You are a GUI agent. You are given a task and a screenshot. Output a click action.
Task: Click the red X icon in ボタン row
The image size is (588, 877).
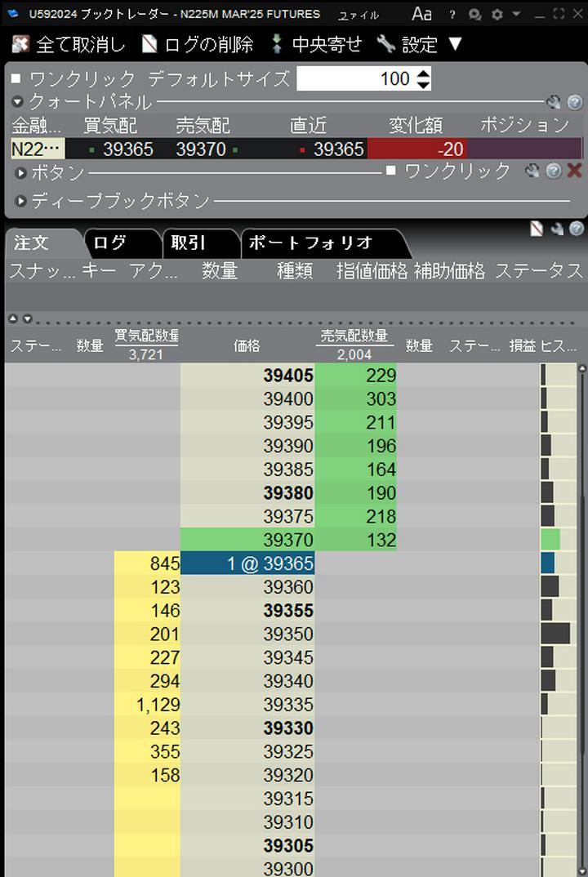pyautogui.click(x=574, y=171)
